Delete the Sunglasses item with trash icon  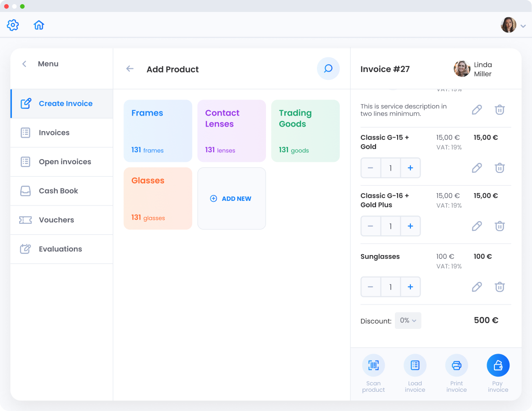point(499,287)
